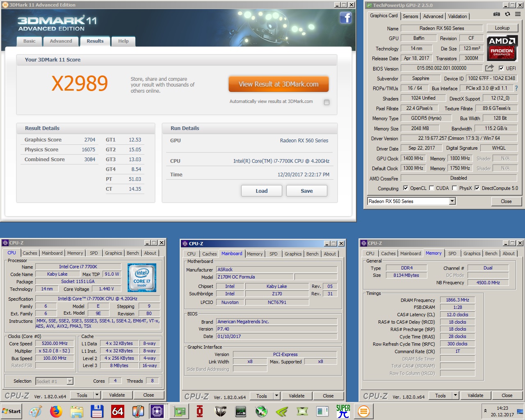The image size is (525, 420).
Task: Click the GPU-Z refresh icon
Action: [507, 14]
